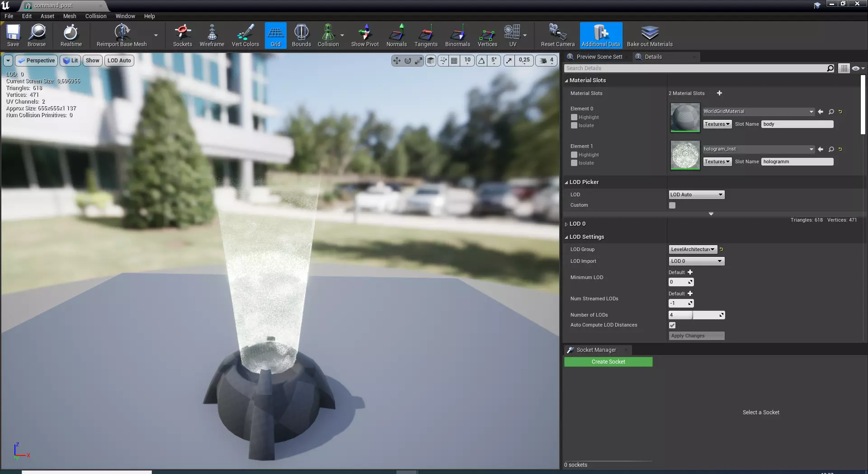Click Show Pivot icon

click(x=365, y=35)
